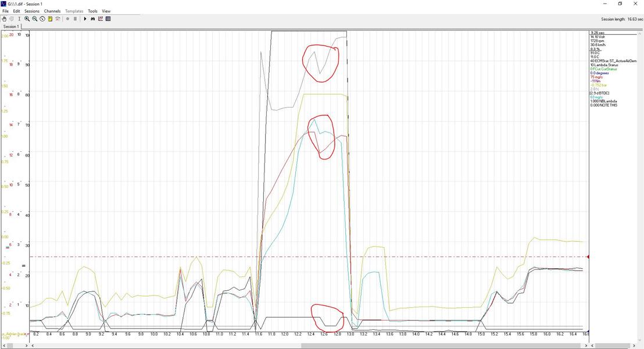Click the cyan 63 mg/c channel entry
This screenshot has width=644, height=349.
[x=596, y=97]
